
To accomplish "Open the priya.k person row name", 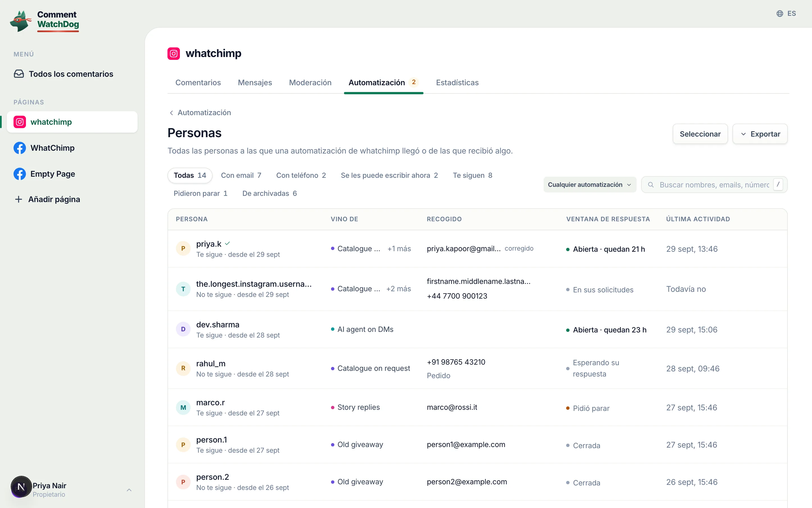I will (209, 244).
